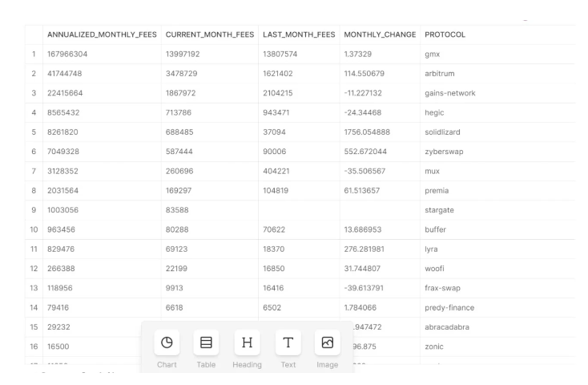
Task: Click current month fees value 6618
Action: click(175, 308)
